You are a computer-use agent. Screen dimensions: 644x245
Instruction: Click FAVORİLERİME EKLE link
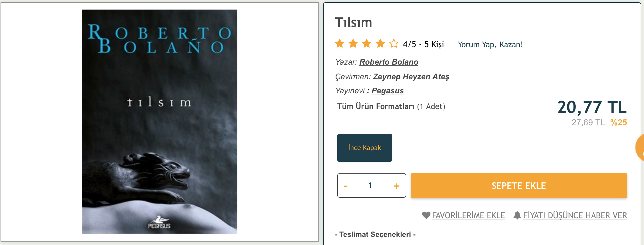pos(468,215)
